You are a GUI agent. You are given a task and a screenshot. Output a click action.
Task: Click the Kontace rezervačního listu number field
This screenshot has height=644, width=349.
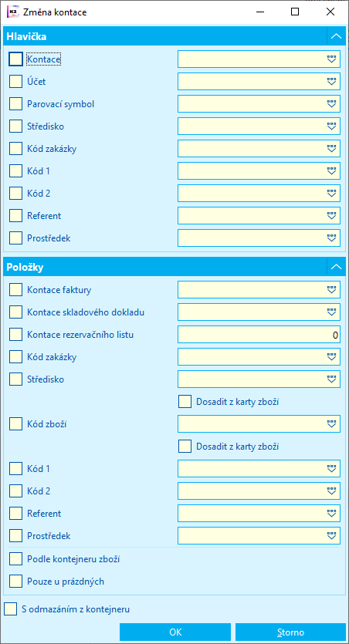click(x=259, y=335)
